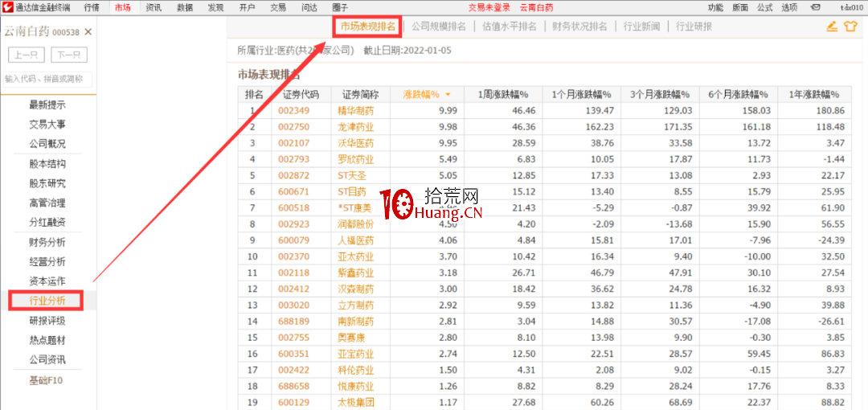The width and height of the screenshot is (868, 410).
Task: Sort by 涨跌幅% column arrow
Action: pyautogui.click(x=448, y=95)
